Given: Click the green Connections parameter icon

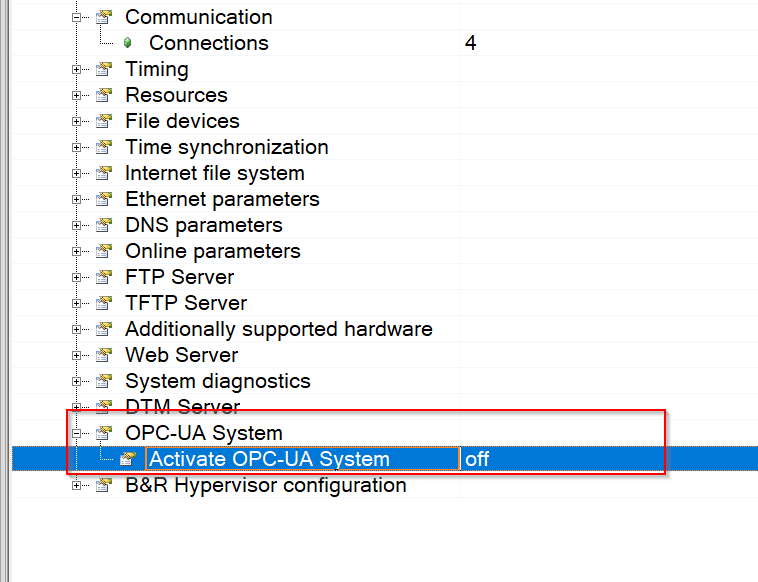Looking at the screenshot, I should (x=128, y=43).
